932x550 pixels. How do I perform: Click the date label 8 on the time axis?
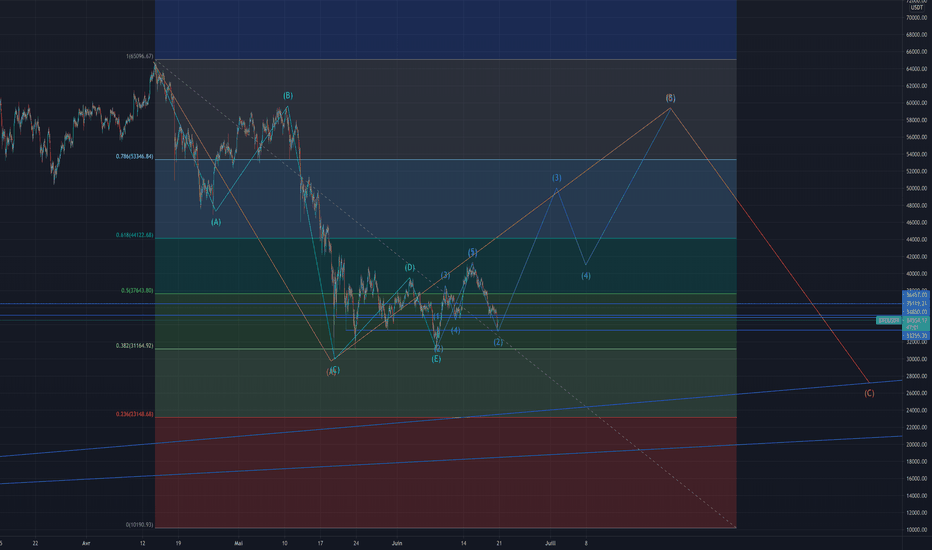click(x=586, y=543)
